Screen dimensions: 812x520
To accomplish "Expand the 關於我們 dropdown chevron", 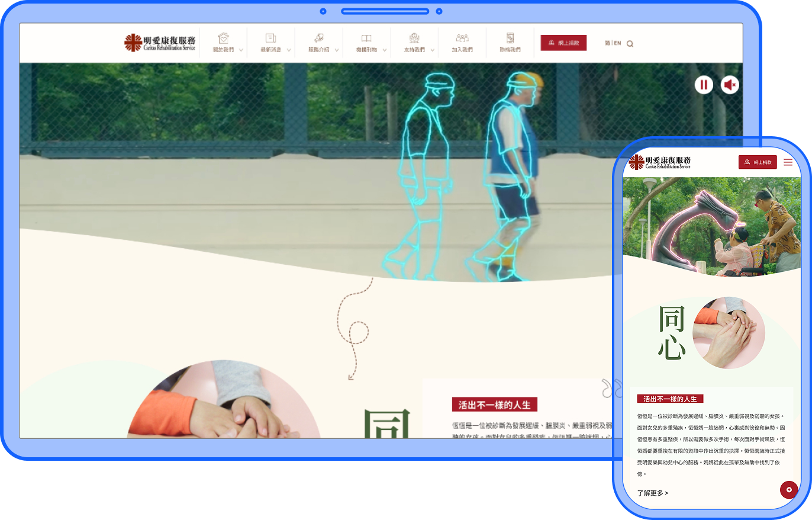I will [241, 50].
